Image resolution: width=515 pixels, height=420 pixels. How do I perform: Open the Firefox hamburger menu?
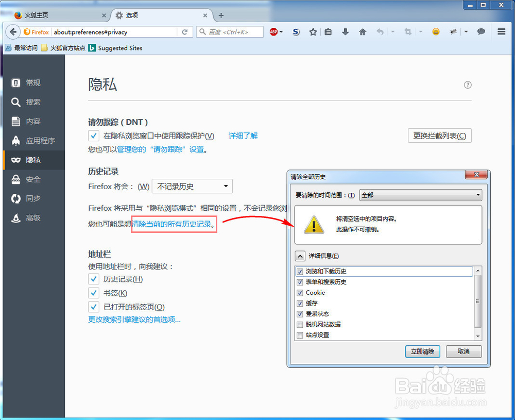[501, 31]
